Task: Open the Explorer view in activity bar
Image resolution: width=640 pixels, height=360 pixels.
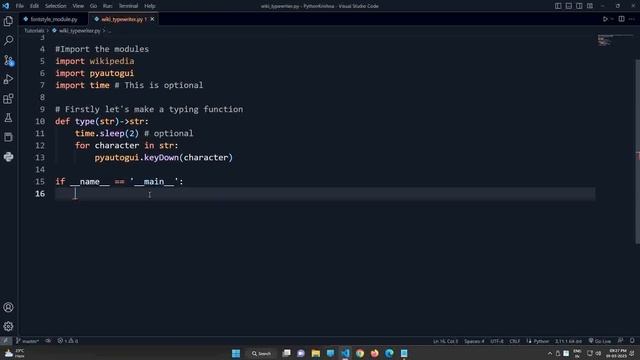Action: 8,21
